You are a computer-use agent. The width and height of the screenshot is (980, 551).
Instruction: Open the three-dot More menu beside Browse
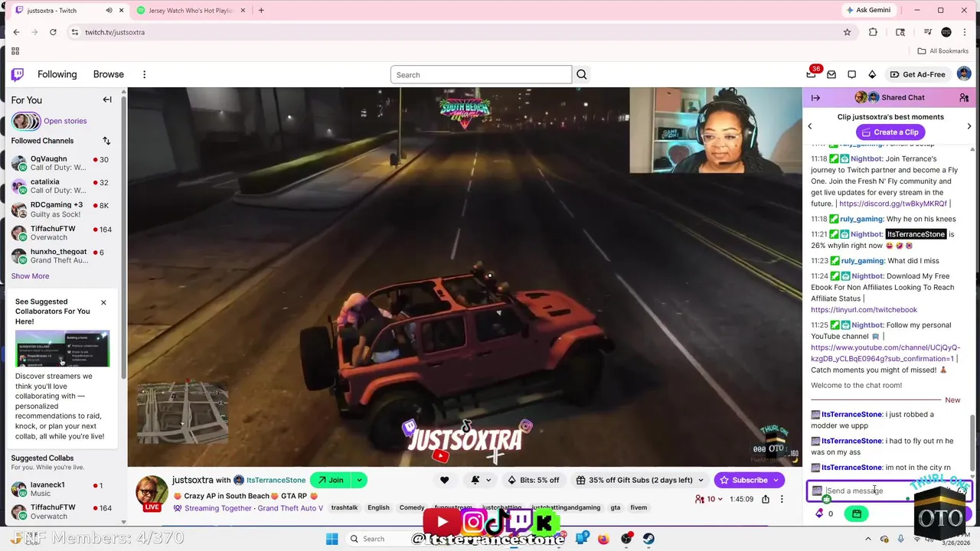tap(144, 74)
